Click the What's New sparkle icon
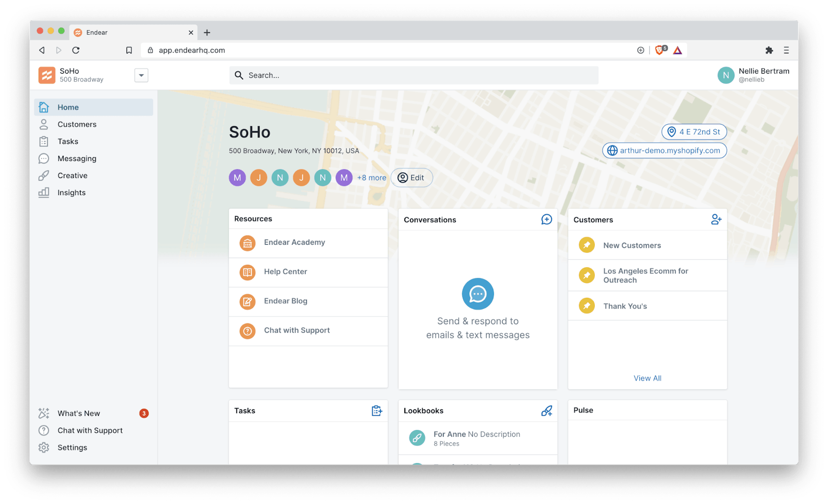This screenshot has width=828, height=504. pos(44,413)
